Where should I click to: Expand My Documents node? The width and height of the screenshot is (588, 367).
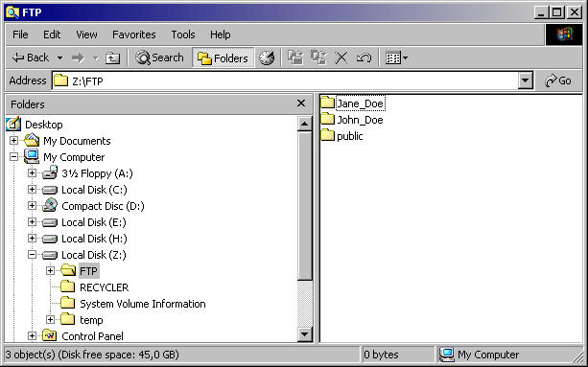13,141
